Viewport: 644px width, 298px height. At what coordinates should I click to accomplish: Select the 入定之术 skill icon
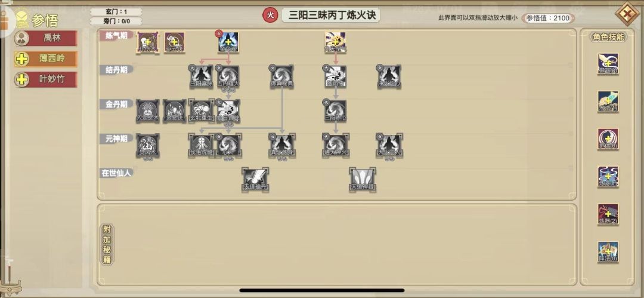coord(147,110)
